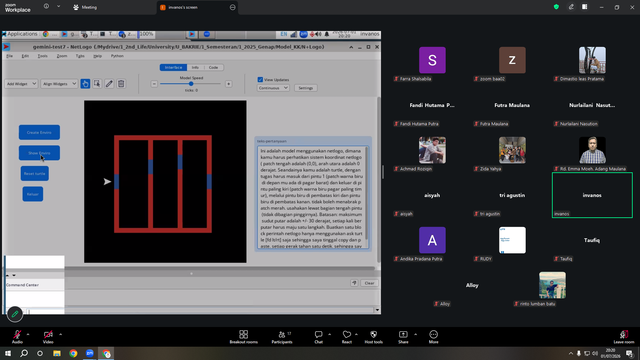This screenshot has height=360, width=640.
Task: Open NetLogo Python menu
Action: (117, 56)
